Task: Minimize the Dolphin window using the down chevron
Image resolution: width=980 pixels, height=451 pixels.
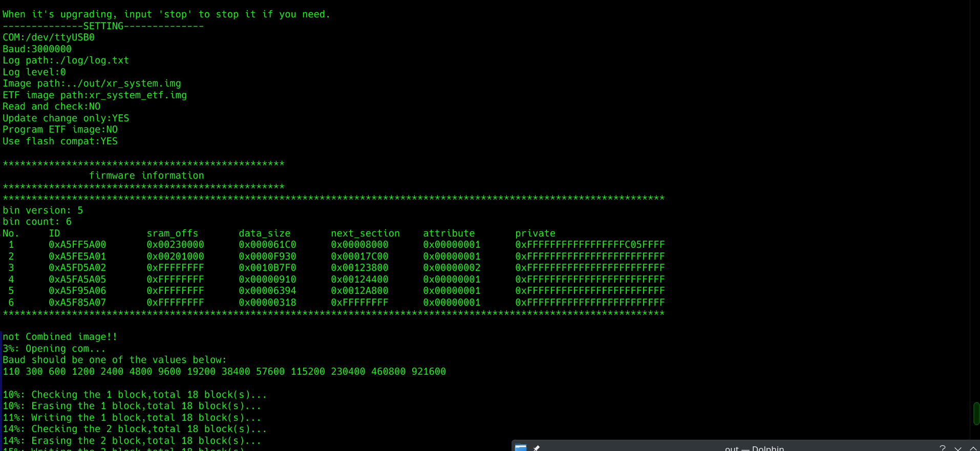Action: 958,448
